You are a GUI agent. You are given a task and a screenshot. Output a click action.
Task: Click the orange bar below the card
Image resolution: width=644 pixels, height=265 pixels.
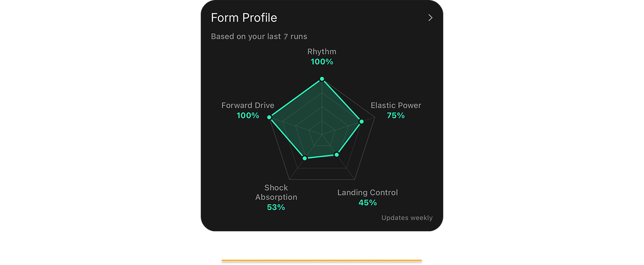click(x=322, y=261)
